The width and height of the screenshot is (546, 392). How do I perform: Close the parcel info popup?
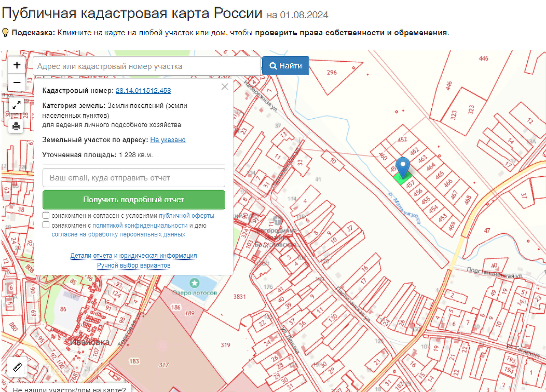pos(225,87)
